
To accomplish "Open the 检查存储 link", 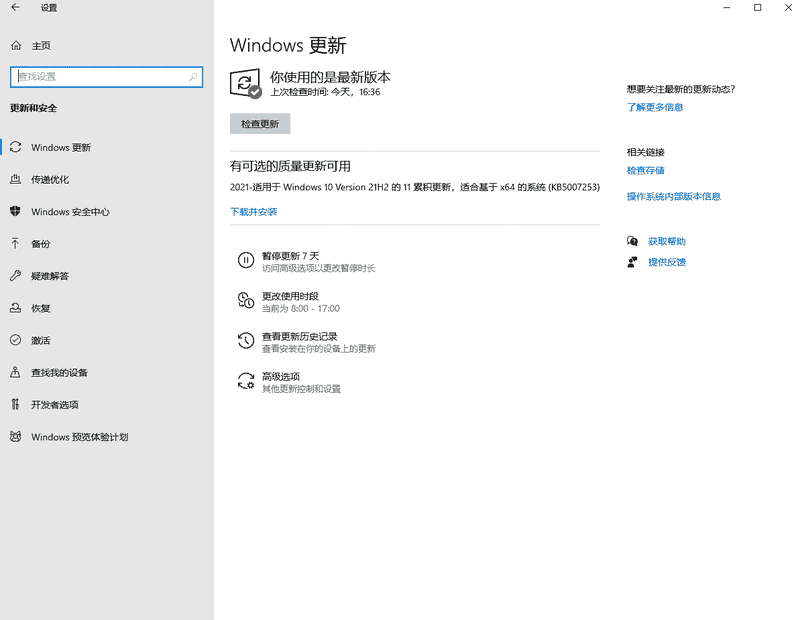I will [x=645, y=170].
